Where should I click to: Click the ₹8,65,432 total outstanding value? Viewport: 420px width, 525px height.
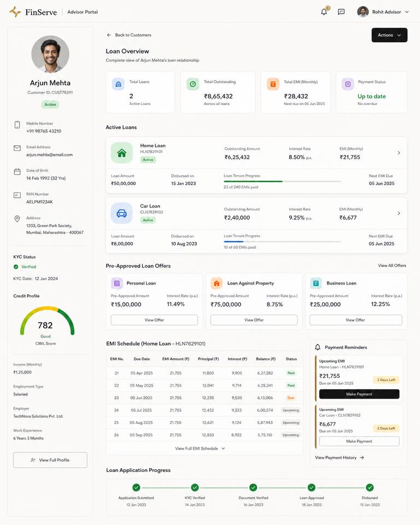(x=218, y=96)
